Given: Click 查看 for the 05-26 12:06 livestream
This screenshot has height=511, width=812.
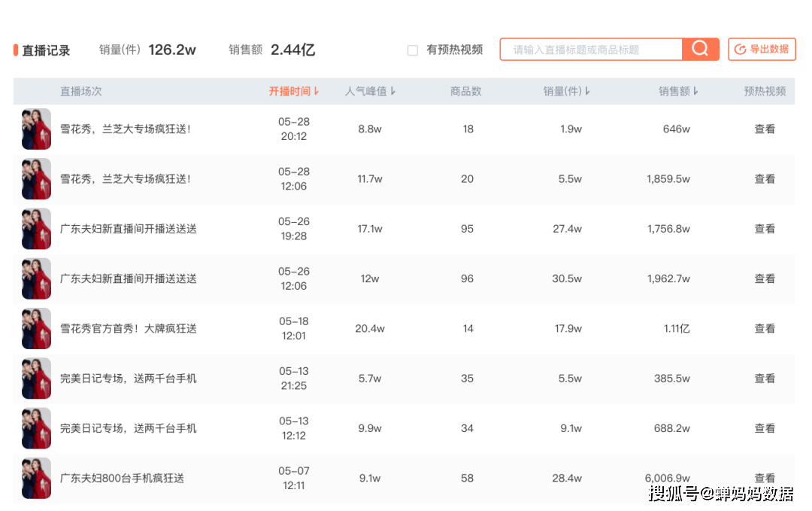Looking at the screenshot, I should (x=764, y=278).
